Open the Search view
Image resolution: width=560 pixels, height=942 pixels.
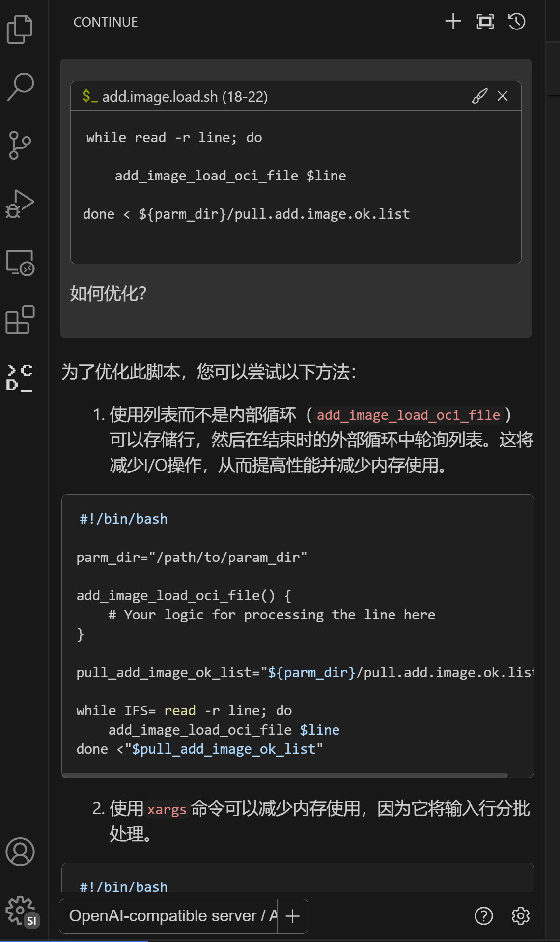point(20,87)
